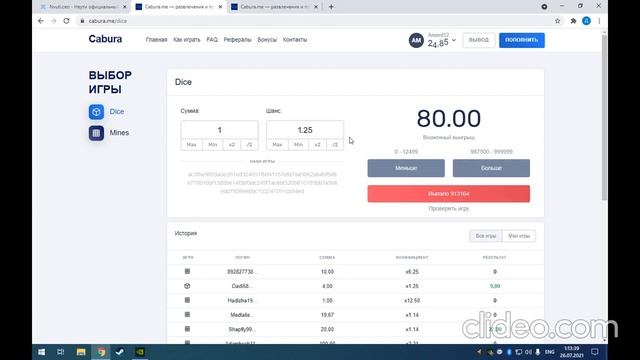640x360 pixels.
Task: Click the microphone tray icon
Action: click(x=538, y=352)
